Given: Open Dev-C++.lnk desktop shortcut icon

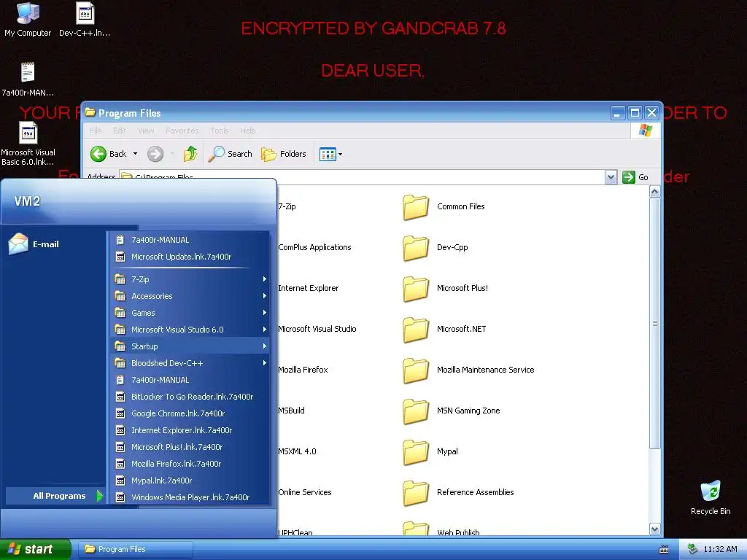Looking at the screenshot, I should click(85, 20).
